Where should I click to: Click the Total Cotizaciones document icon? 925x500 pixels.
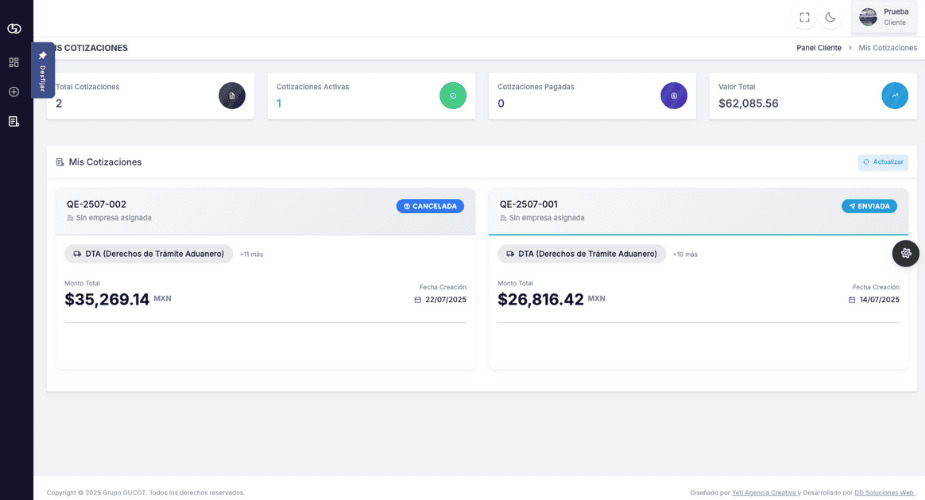(232, 96)
